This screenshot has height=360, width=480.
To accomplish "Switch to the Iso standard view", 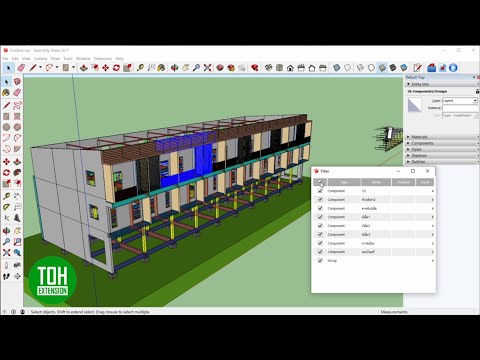I will point(268,68).
